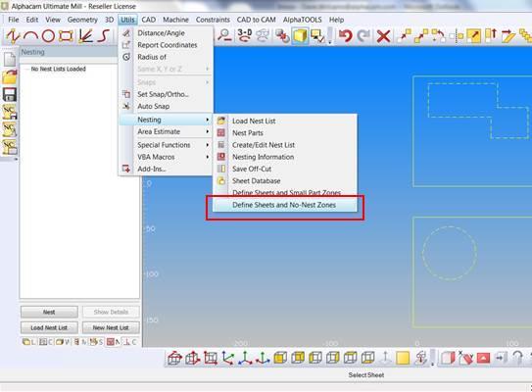532x392 pixels.
Task: Open Nesting Information entry
Action: point(263,157)
